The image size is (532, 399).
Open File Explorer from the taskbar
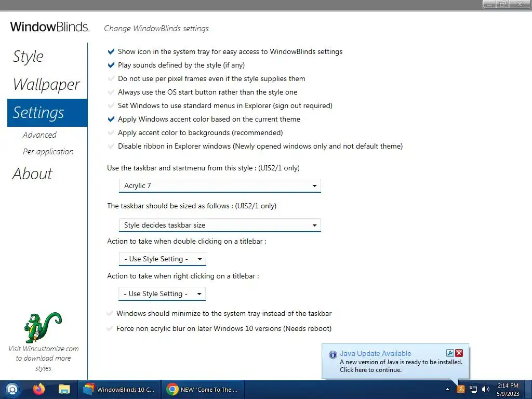tap(64, 389)
